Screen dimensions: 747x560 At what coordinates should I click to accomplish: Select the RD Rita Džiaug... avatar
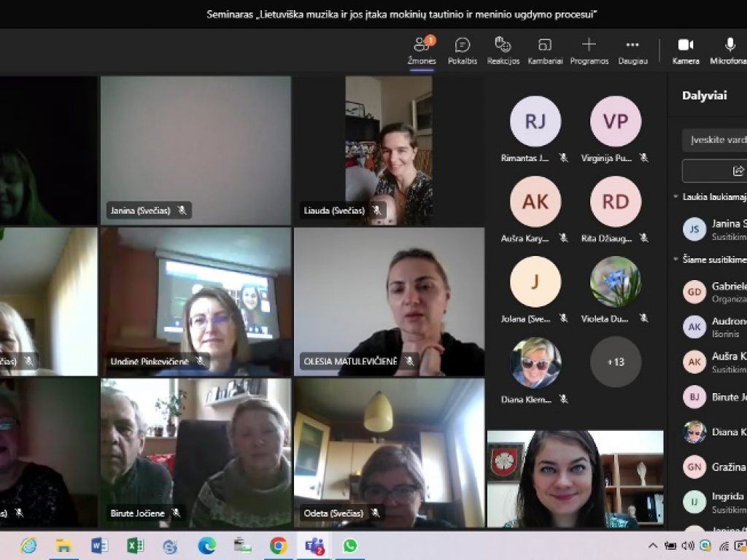(x=616, y=201)
